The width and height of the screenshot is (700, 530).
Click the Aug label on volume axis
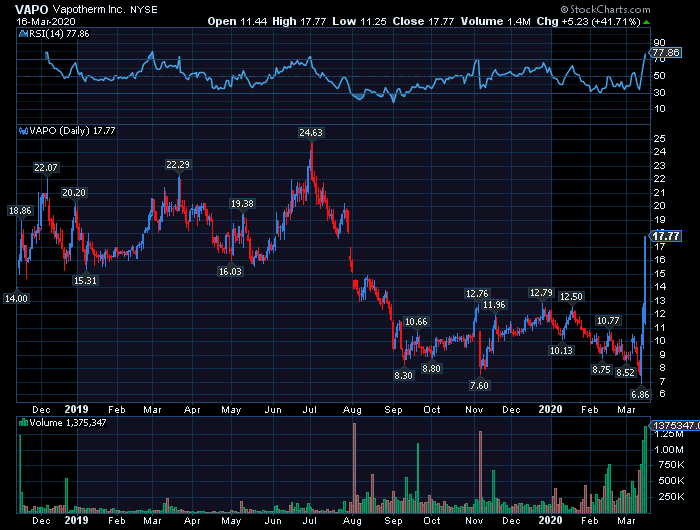352,521
